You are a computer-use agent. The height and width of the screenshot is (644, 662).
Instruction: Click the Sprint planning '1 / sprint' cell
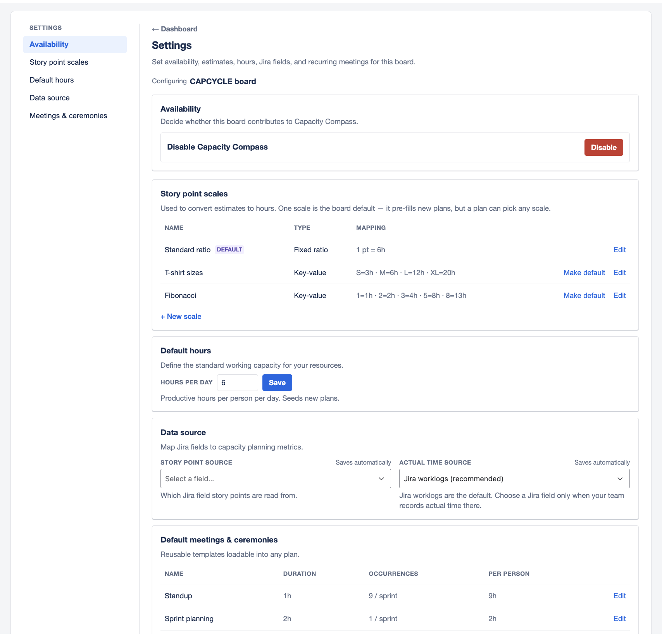coord(383,619)
